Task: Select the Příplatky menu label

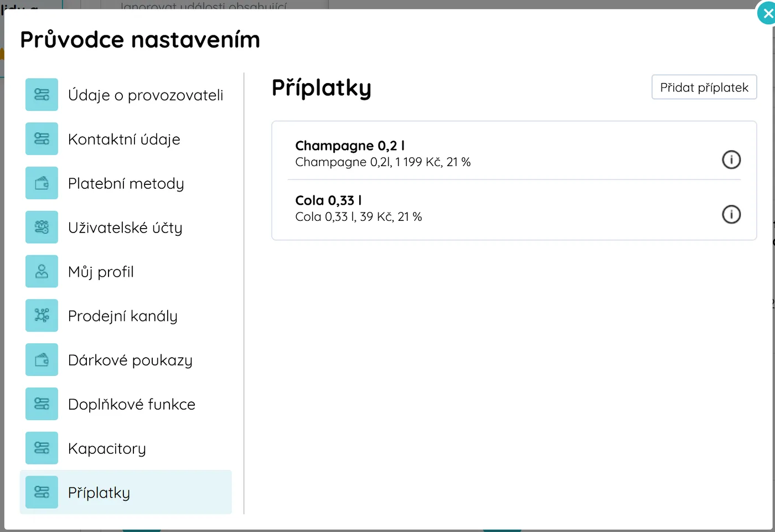Action: [99, 493]
